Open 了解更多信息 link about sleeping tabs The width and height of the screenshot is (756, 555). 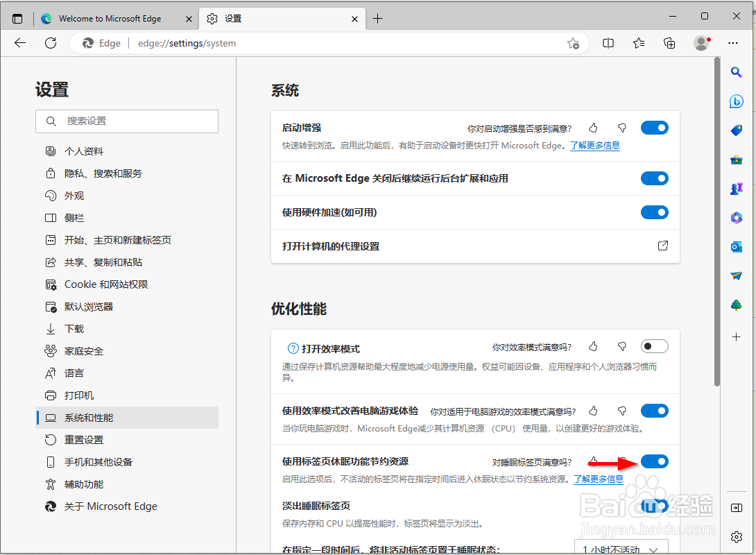(x=598, y=478)
